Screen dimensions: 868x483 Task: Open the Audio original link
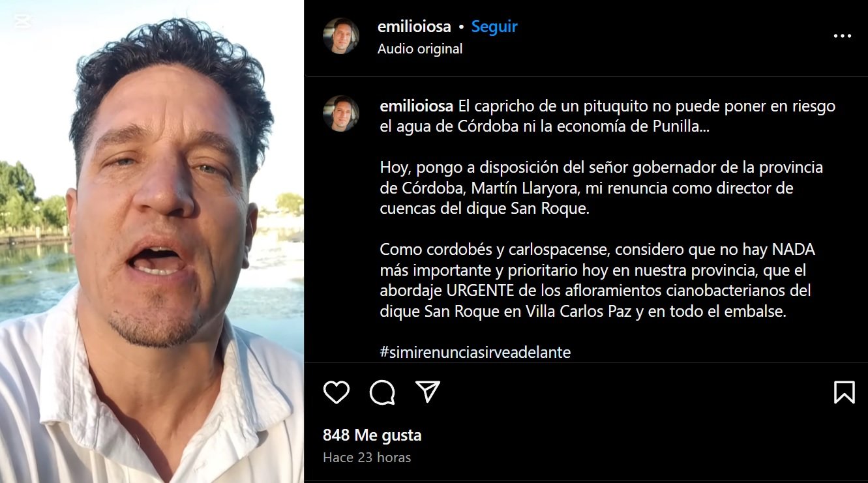(x=420, y=49)
